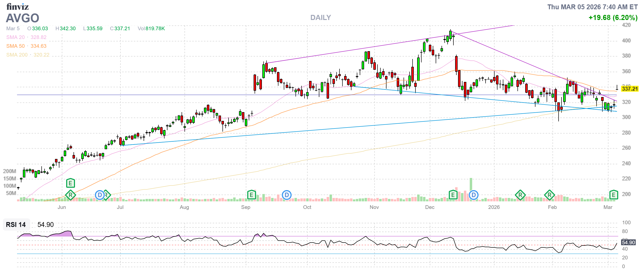Click the finviz logo
Viewport: 644px width, 274px height.
(x=18, y=7)
